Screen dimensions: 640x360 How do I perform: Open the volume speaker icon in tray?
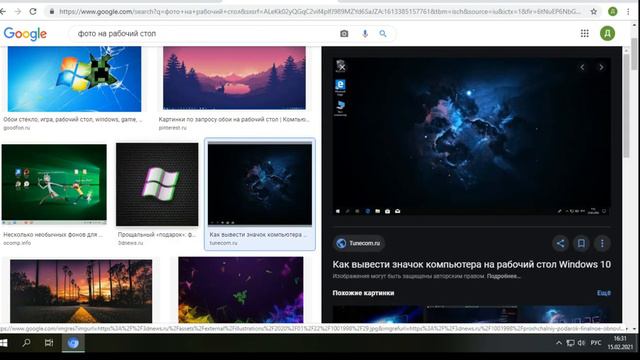coord(581,343)
